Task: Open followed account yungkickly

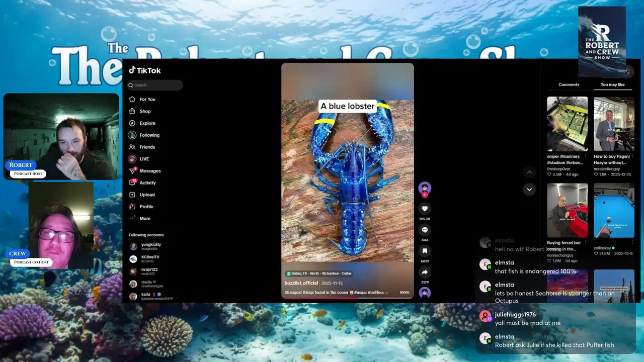Action: pyautogui.click(x=151, y=246)
